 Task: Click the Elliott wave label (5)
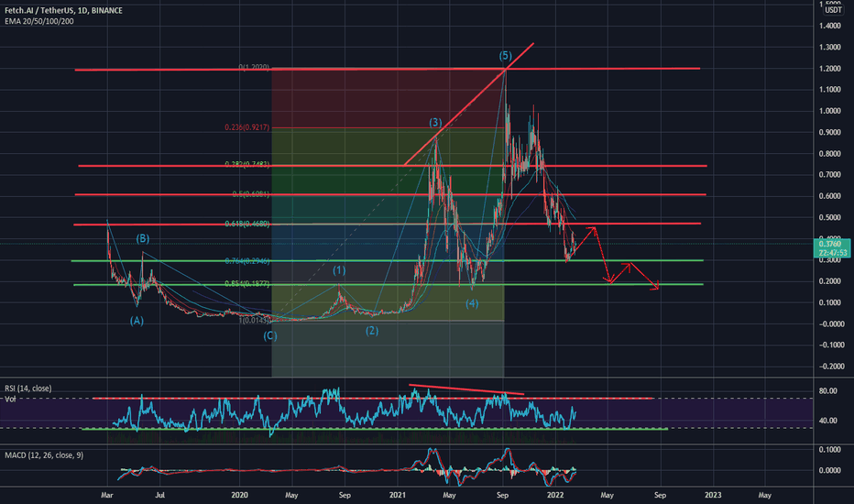pos(506,56)
